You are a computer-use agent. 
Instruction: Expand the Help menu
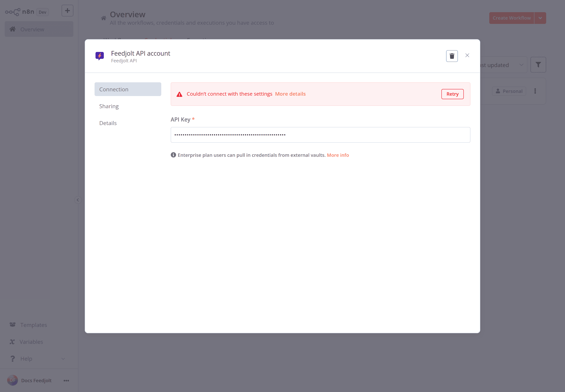[x=39, y=359]
